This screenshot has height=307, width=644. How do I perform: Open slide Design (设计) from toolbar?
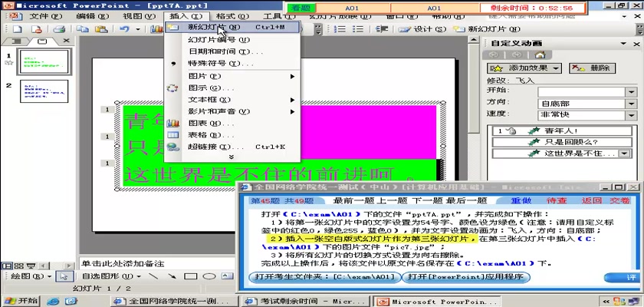pyautogui.click(x=422, y=29)
